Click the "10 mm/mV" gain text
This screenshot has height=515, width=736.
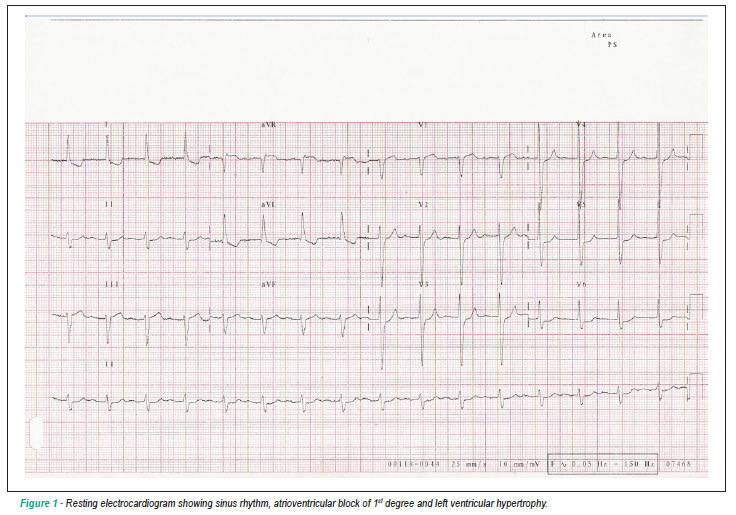519,464
